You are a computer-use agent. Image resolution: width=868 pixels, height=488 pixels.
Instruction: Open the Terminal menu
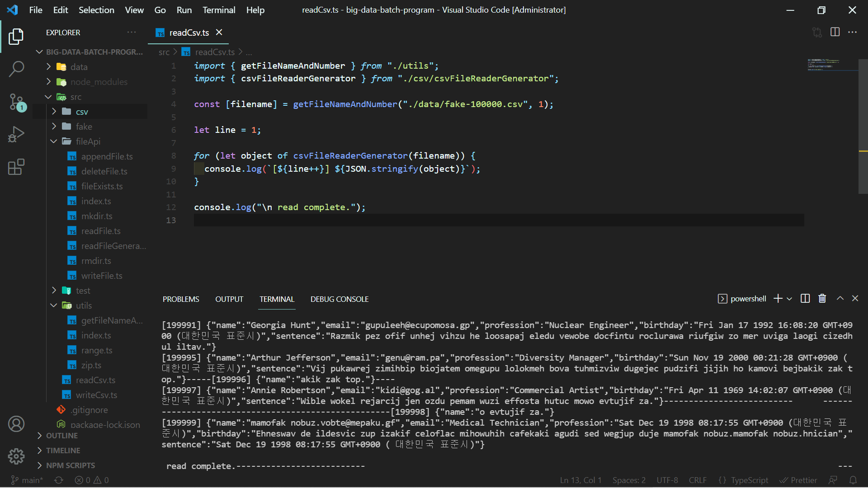pyautogui.click(x=219, y=10)
